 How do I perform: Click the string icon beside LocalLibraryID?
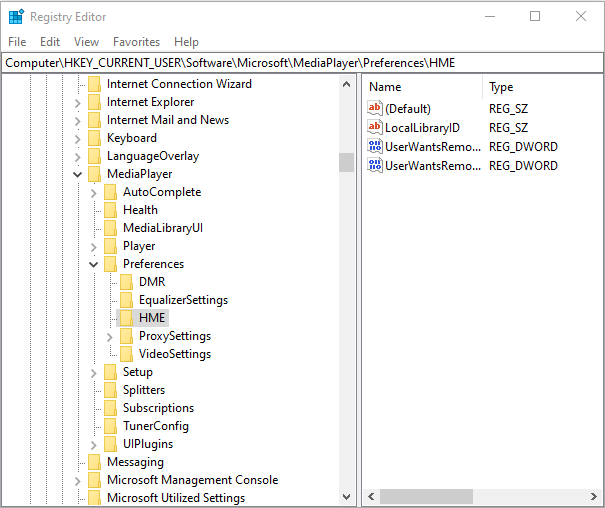pyautogui.click(x=375, y=127)
